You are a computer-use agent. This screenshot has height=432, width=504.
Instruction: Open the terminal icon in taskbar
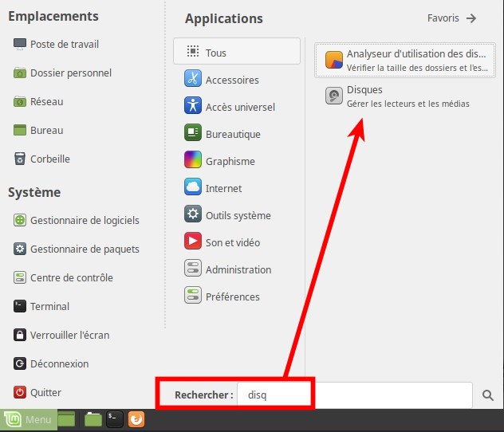pos(115,418)
